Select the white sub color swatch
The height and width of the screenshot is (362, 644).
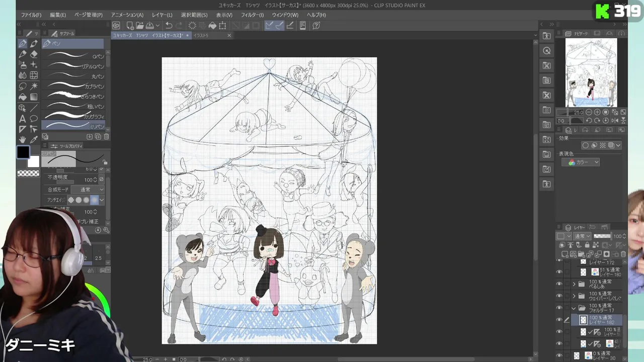click(x=34, y=162)
